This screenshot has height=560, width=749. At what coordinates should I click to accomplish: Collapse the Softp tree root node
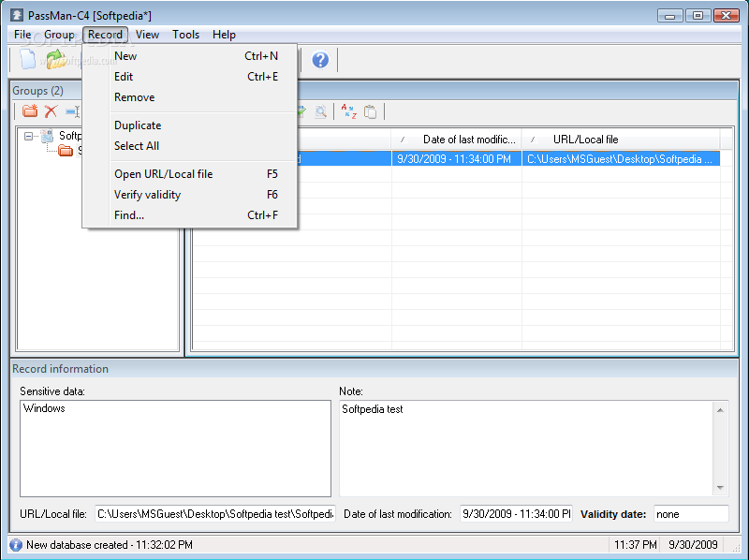29,136
